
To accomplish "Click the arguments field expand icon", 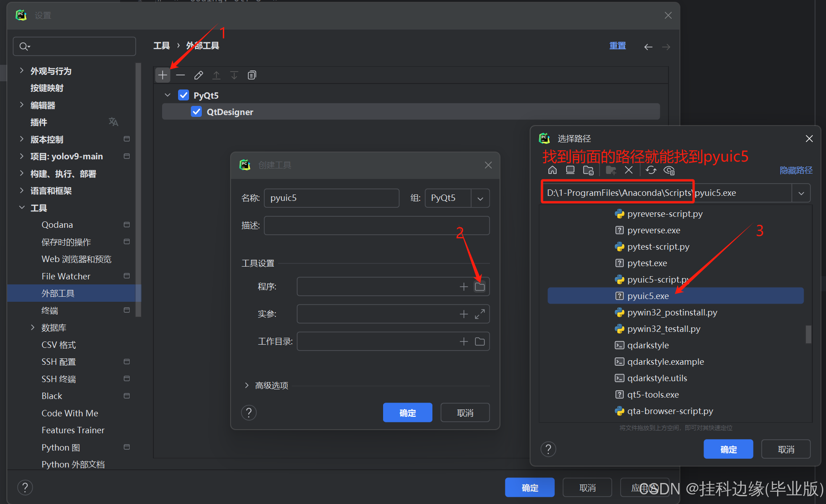I will pos(480,314).
